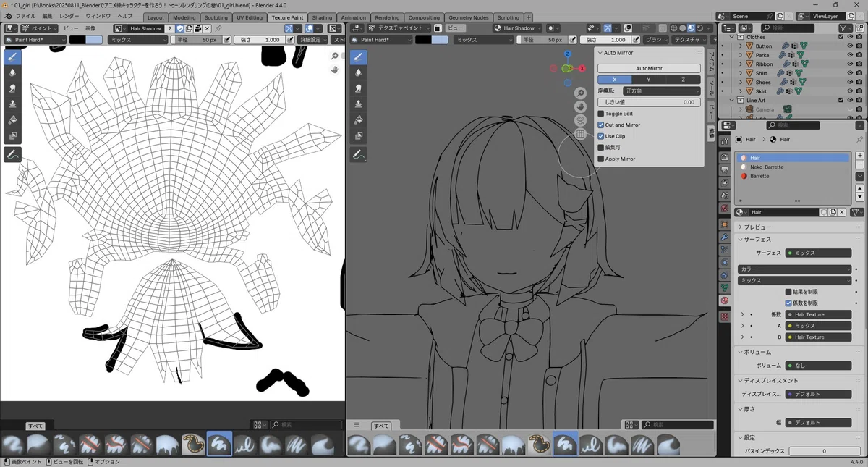Select the Draw brush tool in image editor
868x467 pixels.
pos(12,56)
